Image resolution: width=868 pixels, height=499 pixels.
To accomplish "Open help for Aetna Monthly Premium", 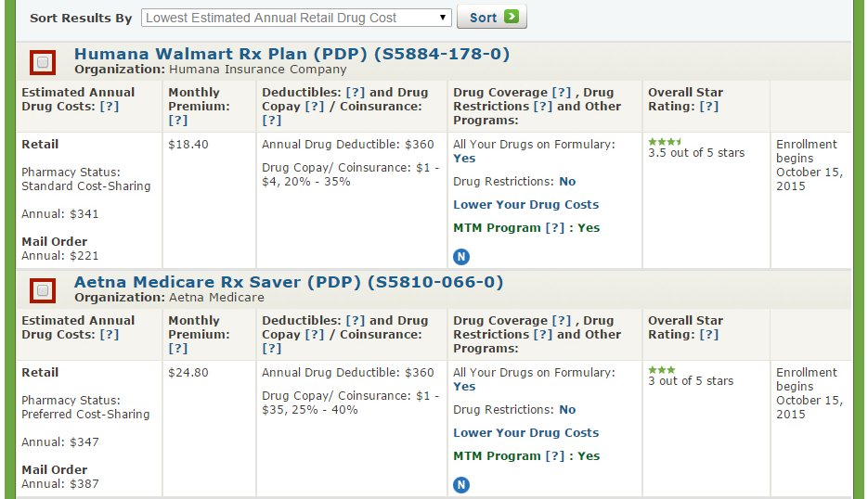I will click(178, 348).
